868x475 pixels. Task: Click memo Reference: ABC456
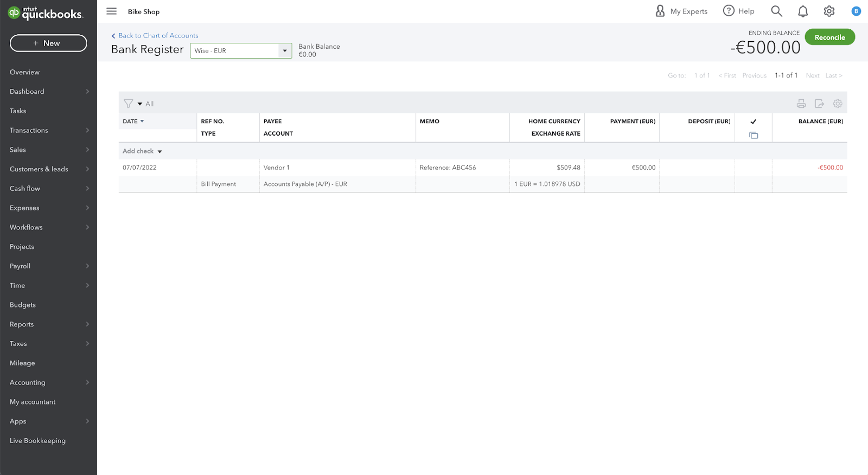pos(448,168)
